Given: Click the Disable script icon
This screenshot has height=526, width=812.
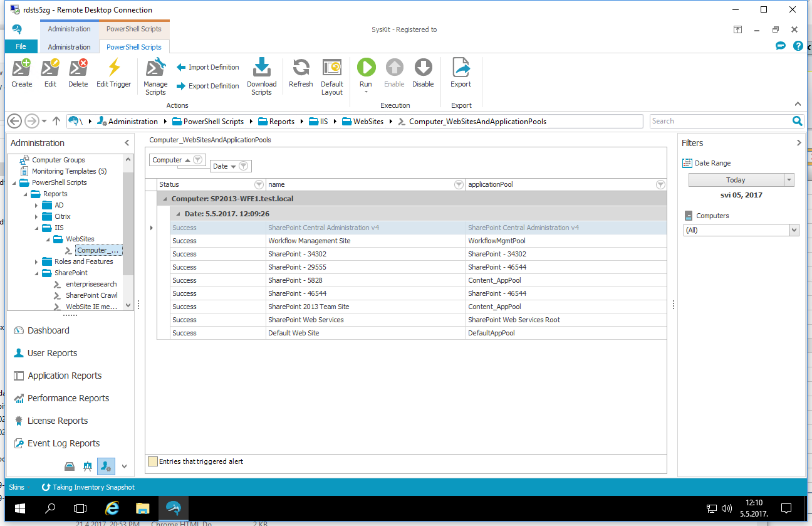Looking at the screenshot, I should tap(423, 67).
